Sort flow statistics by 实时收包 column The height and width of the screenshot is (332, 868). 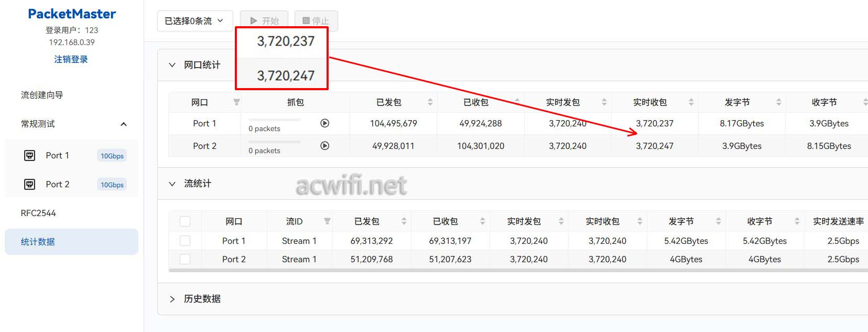(639, 221)
